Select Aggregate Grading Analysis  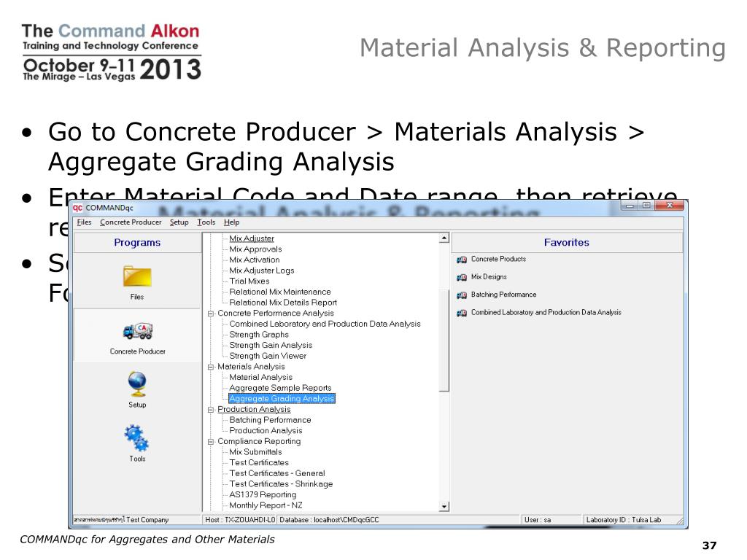tap(282, 399)
